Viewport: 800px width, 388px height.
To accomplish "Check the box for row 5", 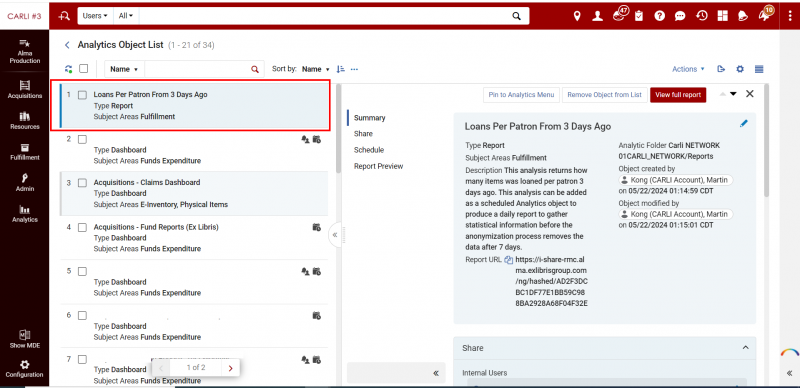I will click(82, 271).
